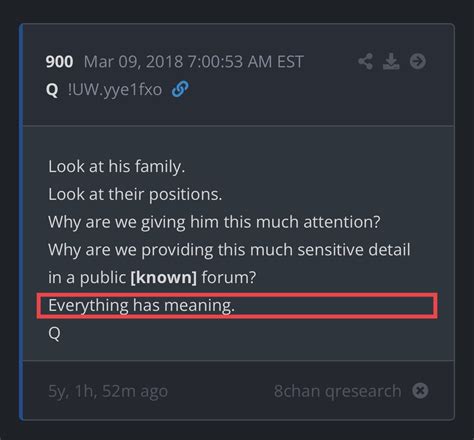This screenshot has width=474, height=440.
Task: Click the Look at his family line
Action: point(116,166)
